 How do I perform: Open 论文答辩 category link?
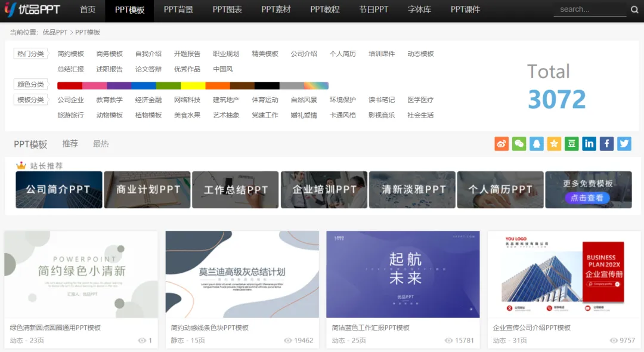(148, 69)
